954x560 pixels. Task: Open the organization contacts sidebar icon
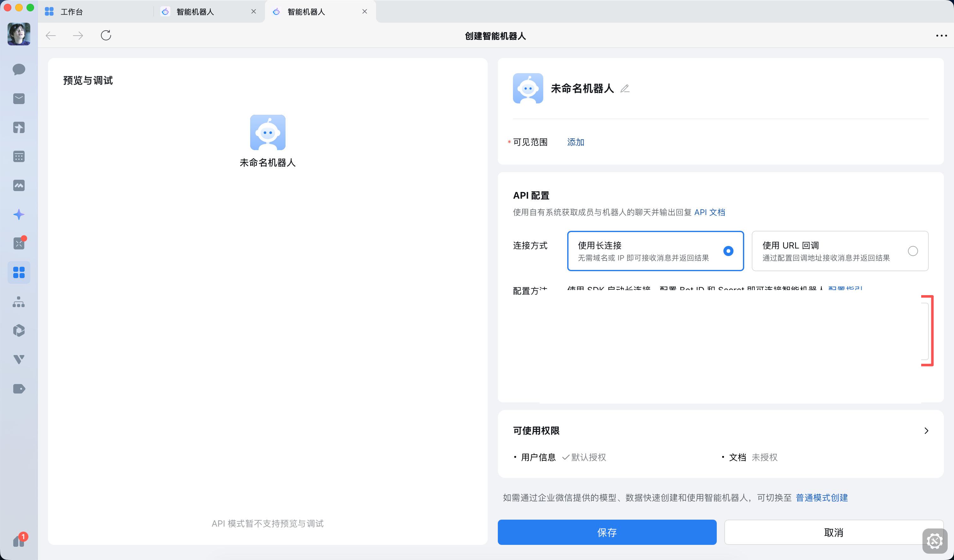pyautogui.click(x=19, y=302)
